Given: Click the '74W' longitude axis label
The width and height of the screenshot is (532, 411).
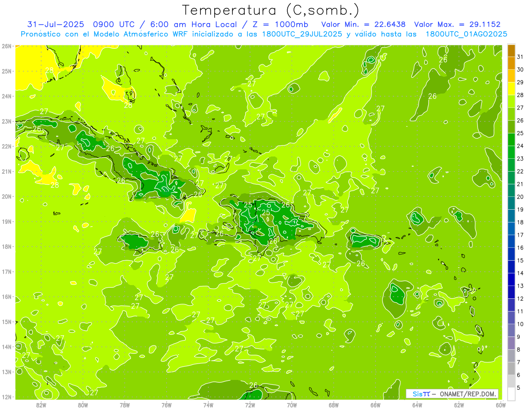Looking at the screenshot, I should click(208, 405).
